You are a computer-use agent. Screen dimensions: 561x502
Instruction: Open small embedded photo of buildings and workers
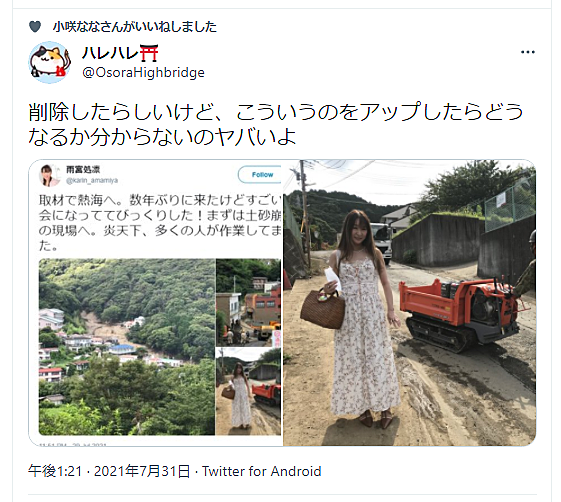[248, 302]
